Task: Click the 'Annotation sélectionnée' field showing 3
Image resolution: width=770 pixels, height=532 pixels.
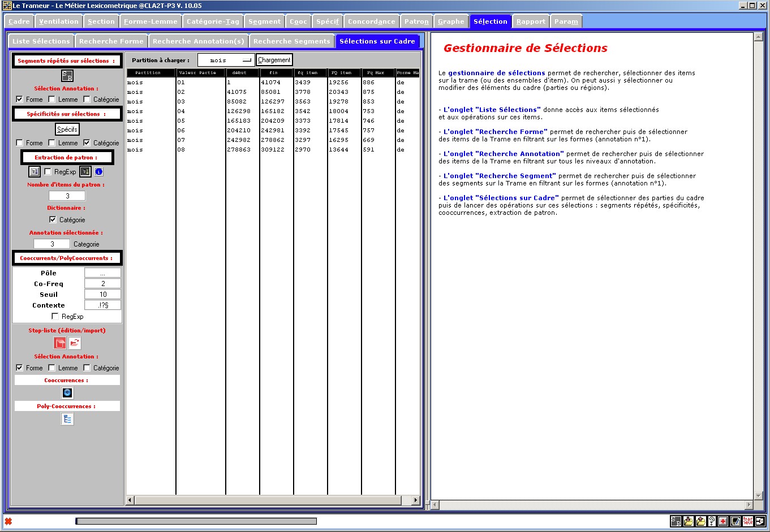Action: [52, 244]
